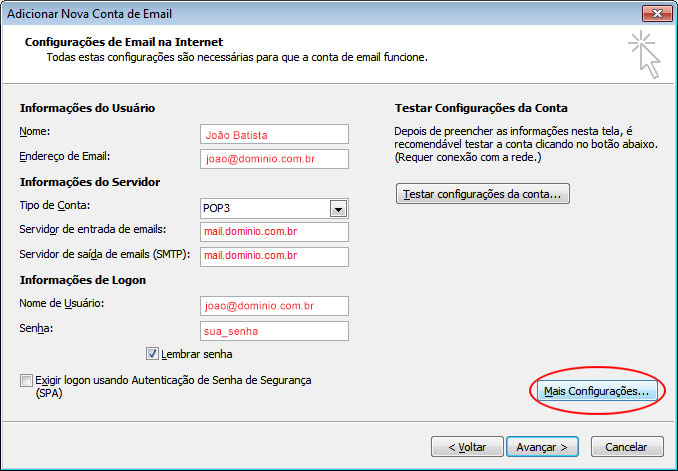The width and height of the screenshot is (678, 471).
Task: Click Testar Configurações da Conta heading
Action: click(481, 108)
